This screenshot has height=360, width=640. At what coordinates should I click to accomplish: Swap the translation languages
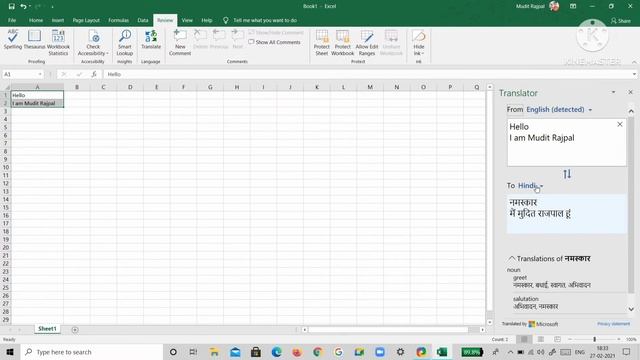click(567, 174)
